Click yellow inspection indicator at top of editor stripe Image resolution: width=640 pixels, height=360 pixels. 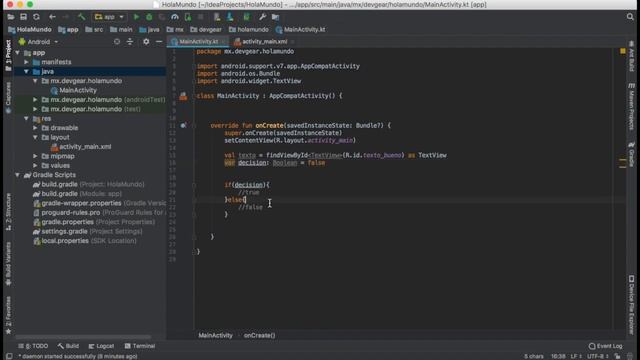pyautogui.click(x=622, y=51)
